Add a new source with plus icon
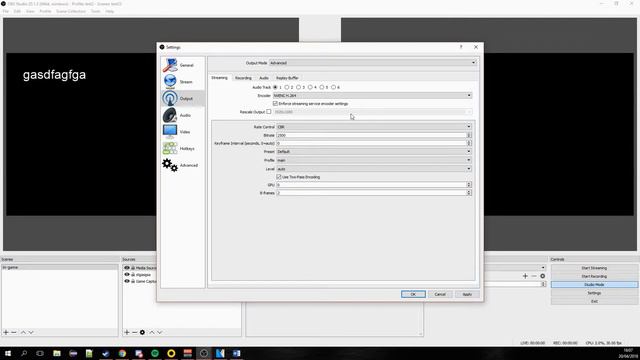This screenshot has height=360, width=640. point(127,332)
